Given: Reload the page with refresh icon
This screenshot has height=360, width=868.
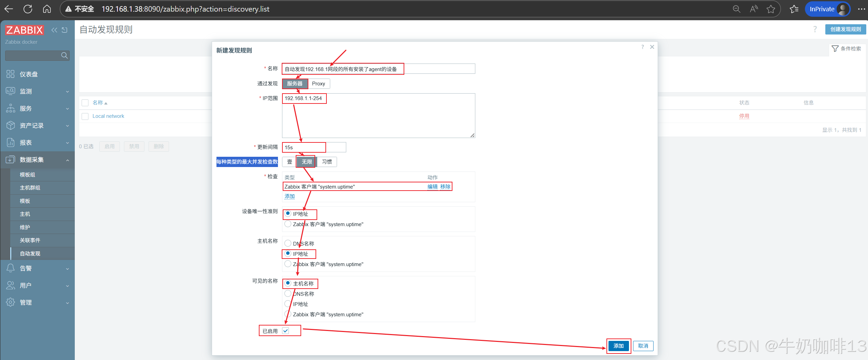Looking at the screenshot, I should pos(28,9).
